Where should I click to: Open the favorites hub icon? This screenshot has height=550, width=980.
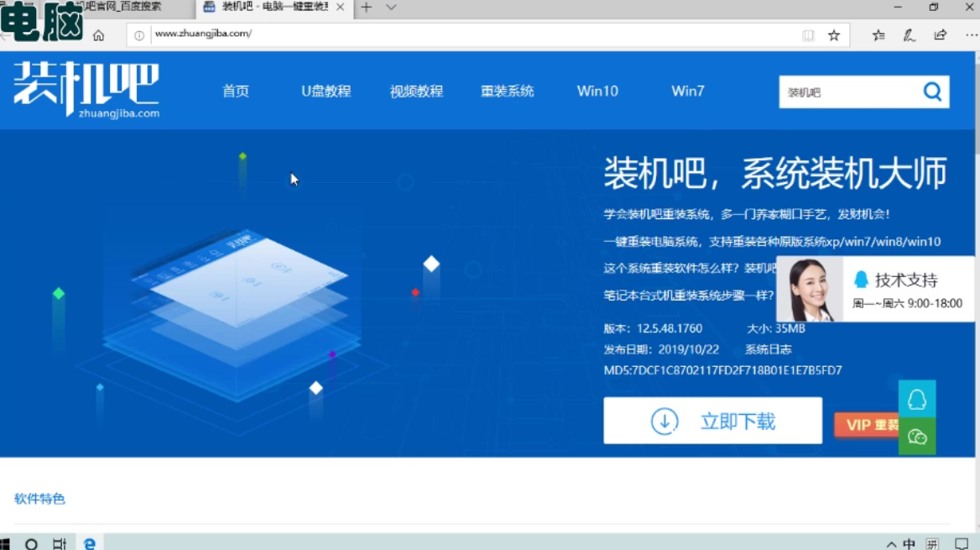tap(878, 35)
